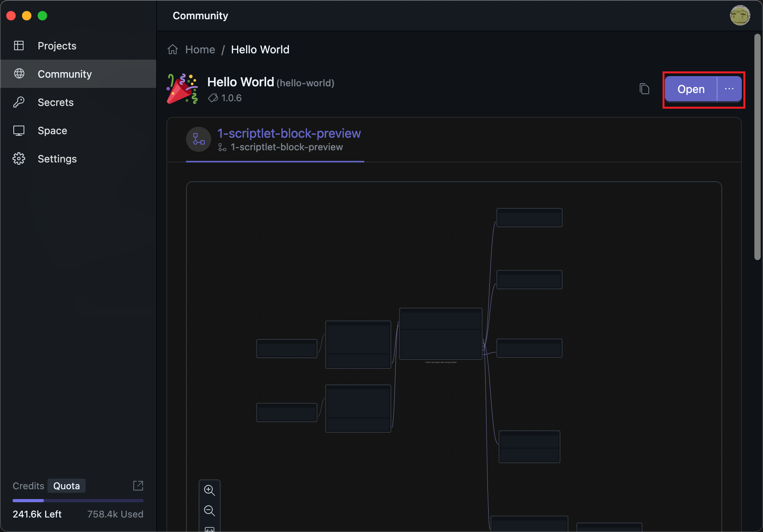Click the Space monitor icon
Screen dimensions: 763x532
[19, 130]
